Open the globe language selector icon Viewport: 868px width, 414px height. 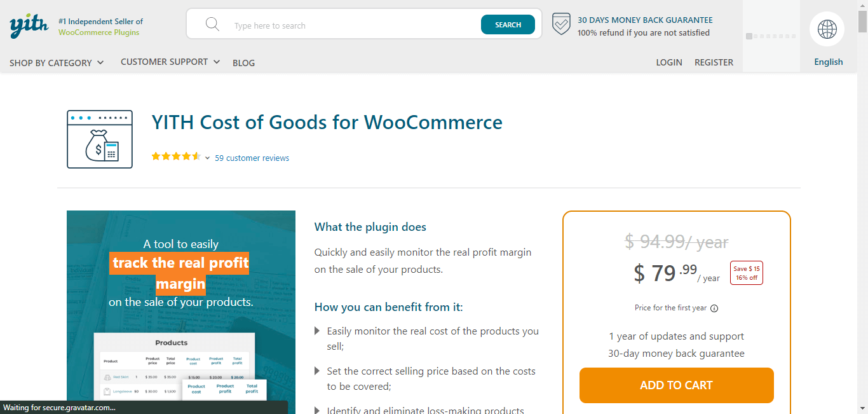(827, 29)
